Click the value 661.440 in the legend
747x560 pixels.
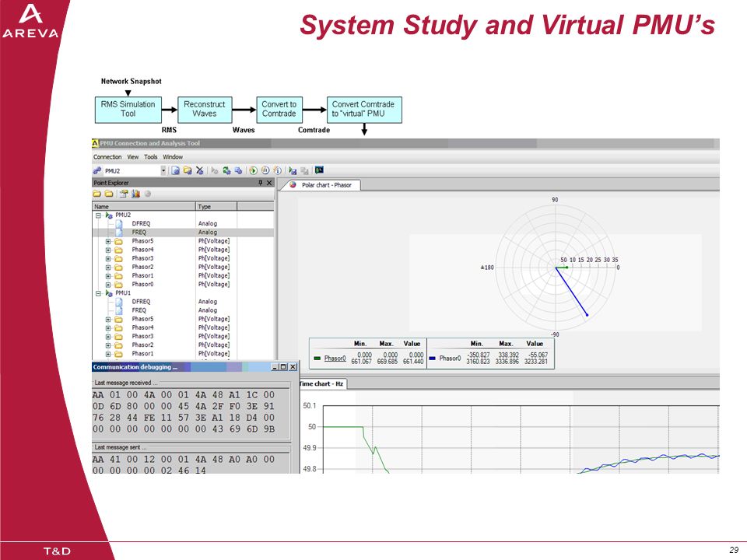tap(413, 362)
